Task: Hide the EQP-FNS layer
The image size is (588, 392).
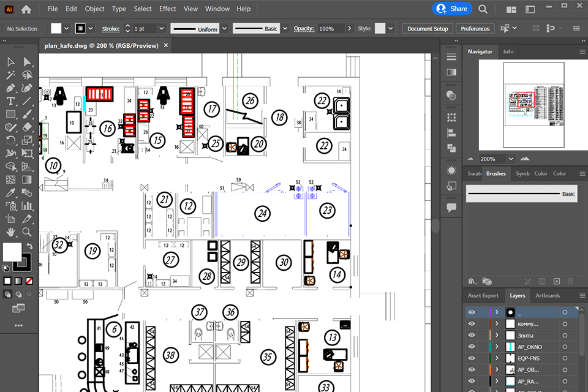Action: click(472, 358)
